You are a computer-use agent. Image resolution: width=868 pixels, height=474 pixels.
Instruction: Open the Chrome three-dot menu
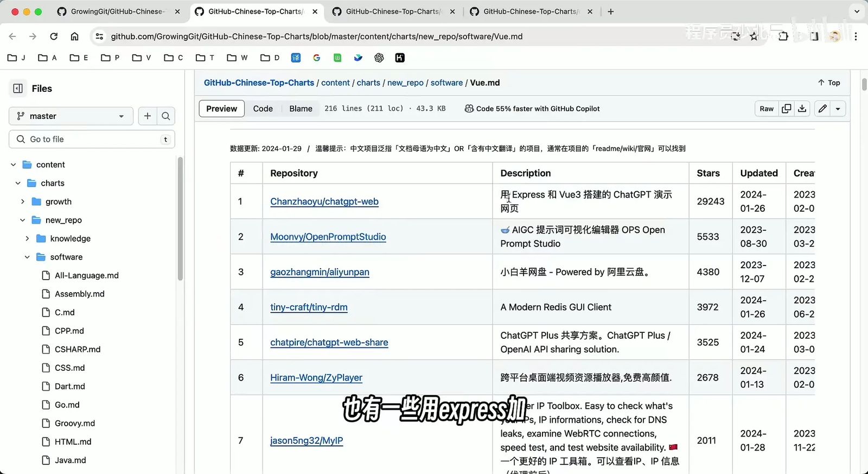coord(856,36)
